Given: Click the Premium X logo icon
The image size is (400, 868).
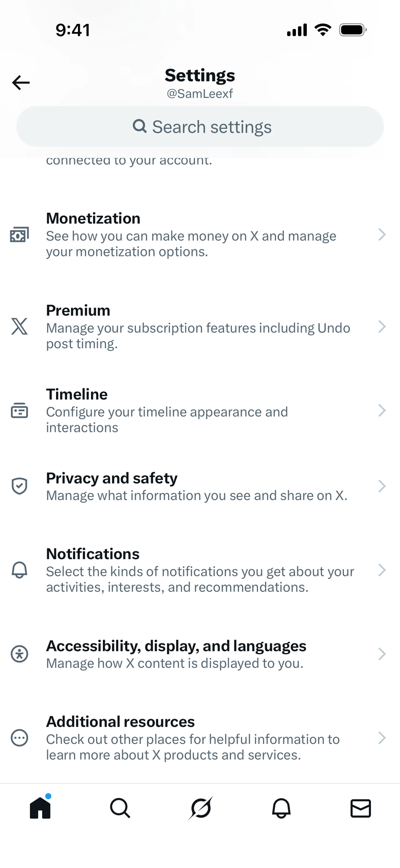Looking at the screenshot, I should pyautogui.click(x=20, y=327).
